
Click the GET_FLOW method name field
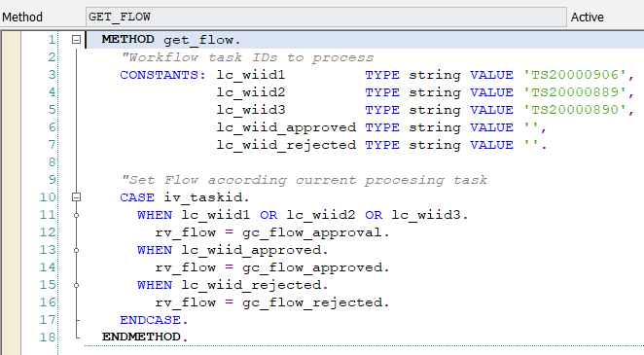326,17
